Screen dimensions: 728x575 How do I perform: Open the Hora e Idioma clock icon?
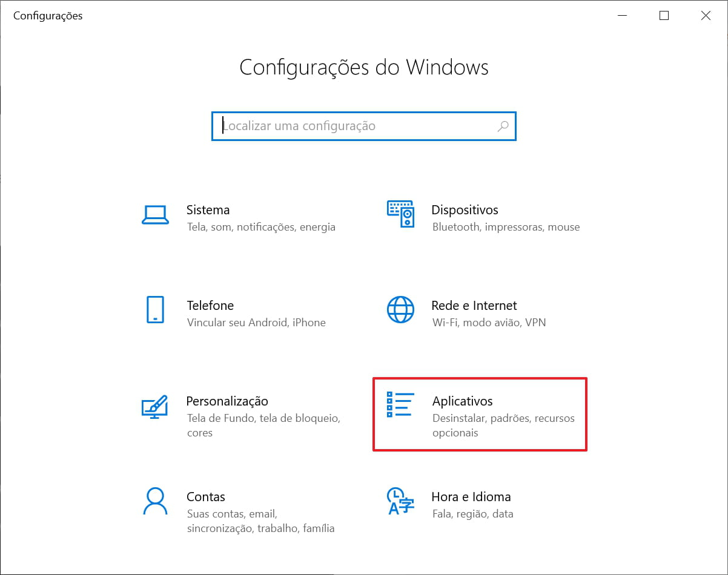coord(400,501)
